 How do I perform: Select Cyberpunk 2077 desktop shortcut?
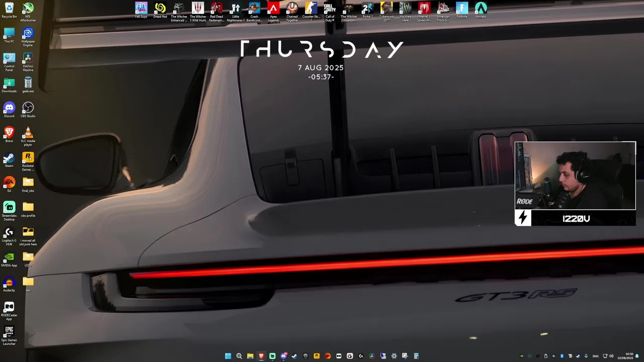(x=386, y=12)
